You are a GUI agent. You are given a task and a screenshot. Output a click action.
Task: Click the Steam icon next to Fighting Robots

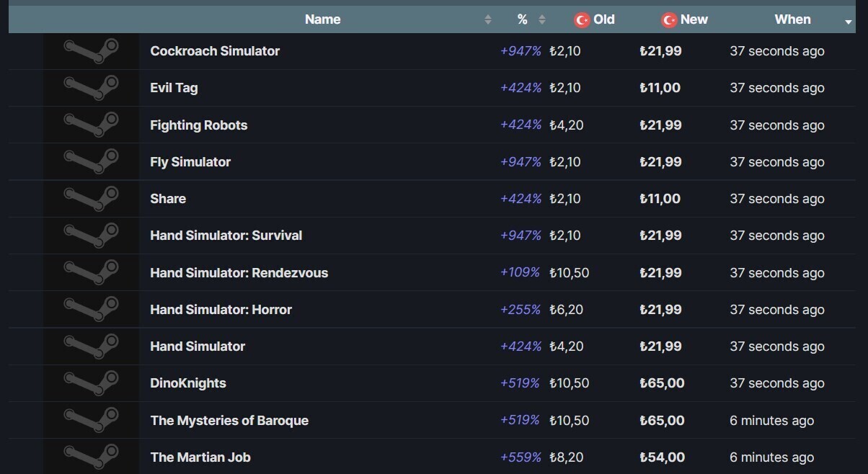click(x=91, y=125)
